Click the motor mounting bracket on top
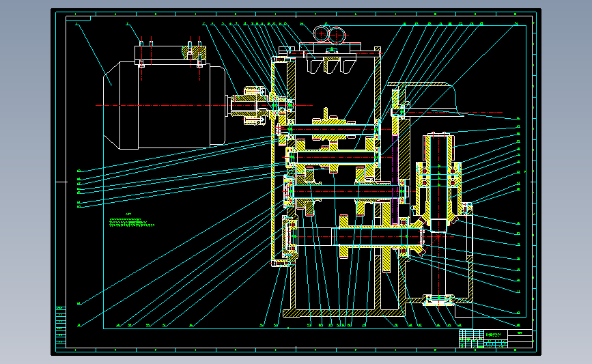The width and height of the screenshot is (592, 364). pos(170,55)
